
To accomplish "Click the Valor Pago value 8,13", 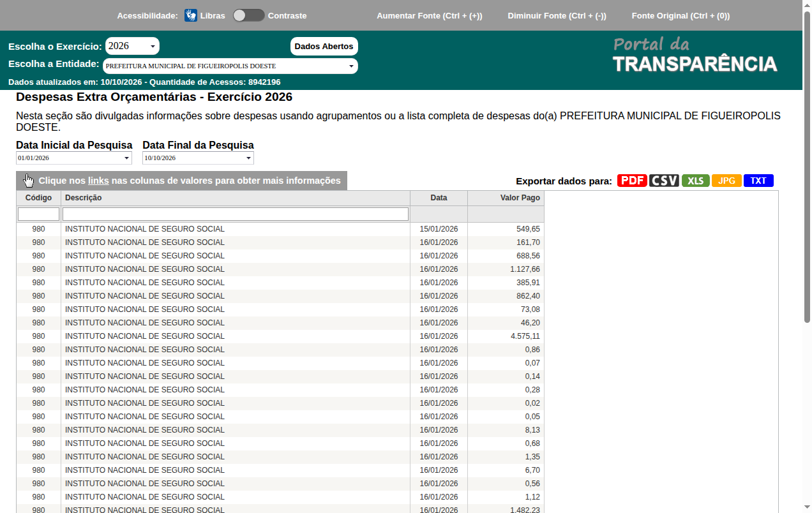I will [532, 430].
